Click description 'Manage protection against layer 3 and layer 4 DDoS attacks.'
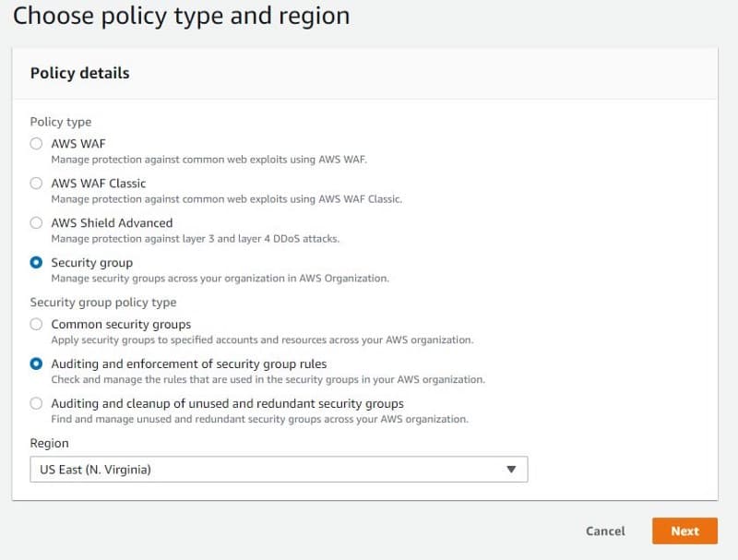Image resolution: width=738 pixels, height=560 pixels. tap(196, 239)
